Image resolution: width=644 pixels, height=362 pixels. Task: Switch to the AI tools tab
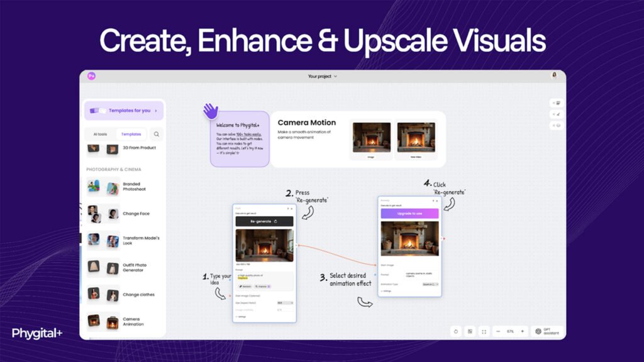(99, 134)
